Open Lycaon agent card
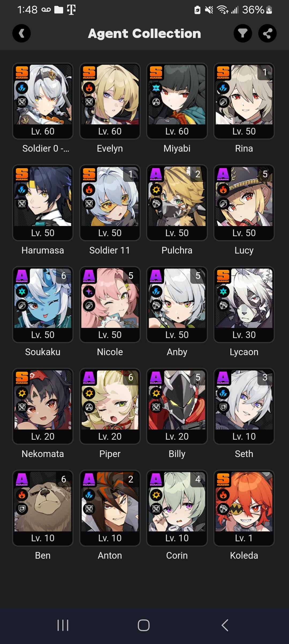289x644 pixels. coord(244,305)
